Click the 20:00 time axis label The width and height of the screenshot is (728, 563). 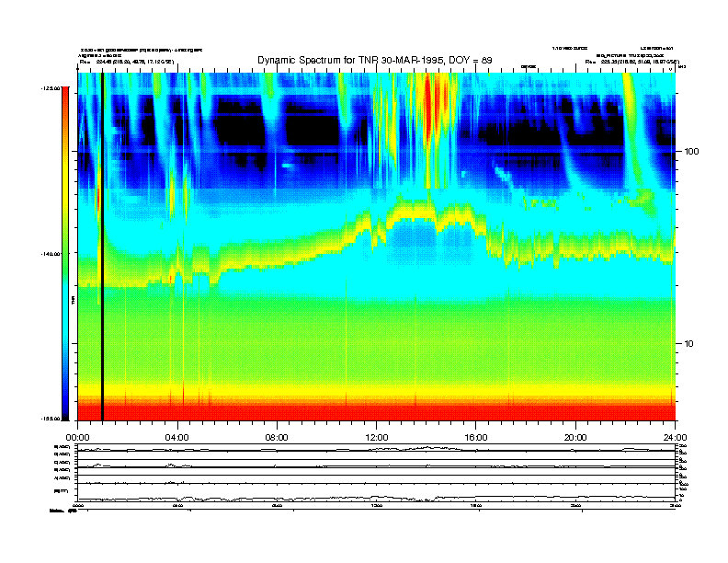pos(575,438)
